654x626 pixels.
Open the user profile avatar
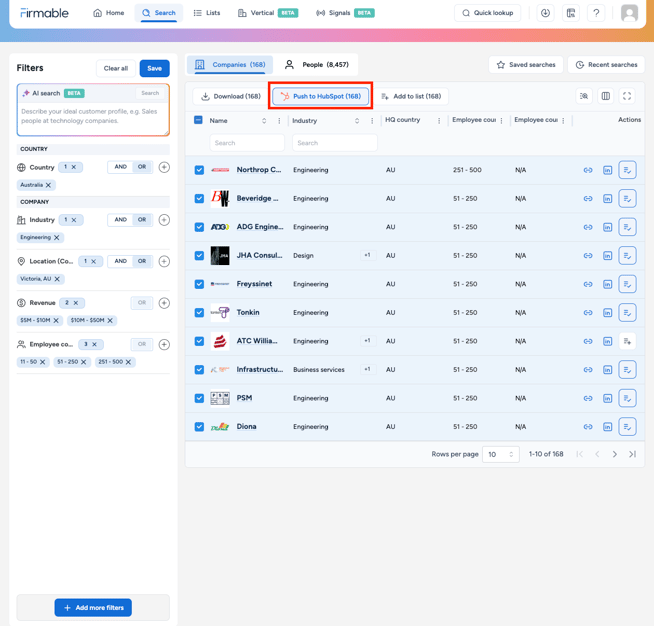coord(629,13)
